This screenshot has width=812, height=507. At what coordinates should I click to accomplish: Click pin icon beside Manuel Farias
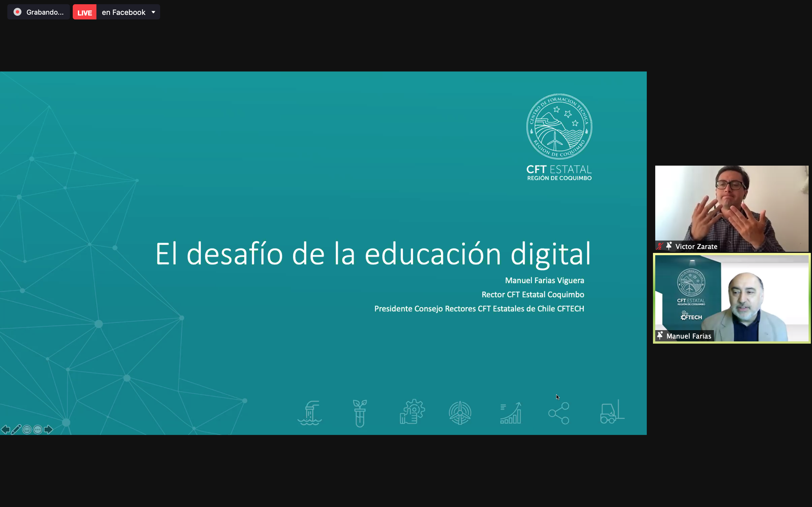[660, 336]
